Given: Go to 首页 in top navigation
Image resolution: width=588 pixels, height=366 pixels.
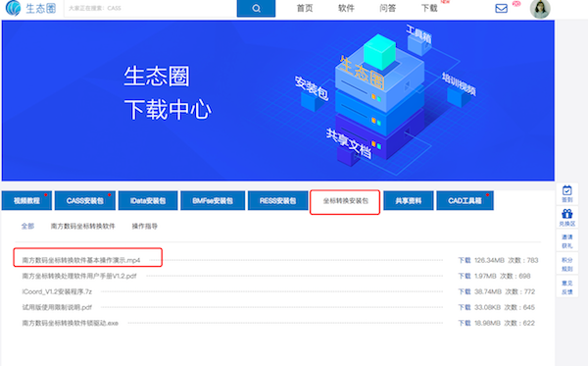Looking at the screenshot, I should 305,8.
